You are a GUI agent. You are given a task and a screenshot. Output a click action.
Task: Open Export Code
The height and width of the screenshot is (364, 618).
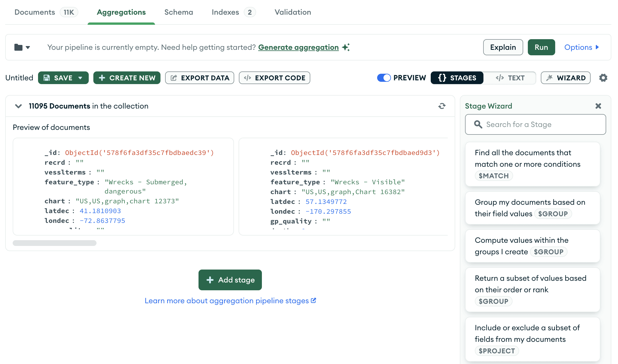[x=274, y=78]
